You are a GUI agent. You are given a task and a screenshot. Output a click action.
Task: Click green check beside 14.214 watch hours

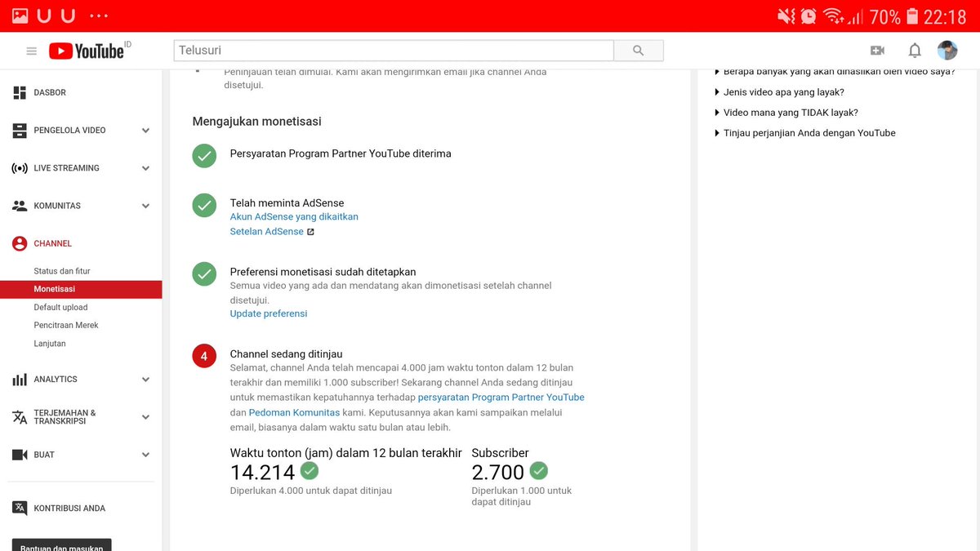pyautogui.click(x=310, y=471)
